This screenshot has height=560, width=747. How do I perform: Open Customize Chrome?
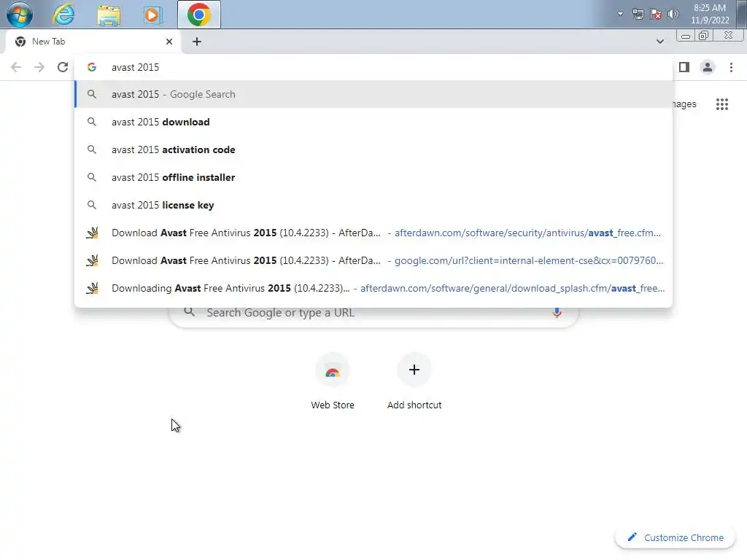coord(676,537)
